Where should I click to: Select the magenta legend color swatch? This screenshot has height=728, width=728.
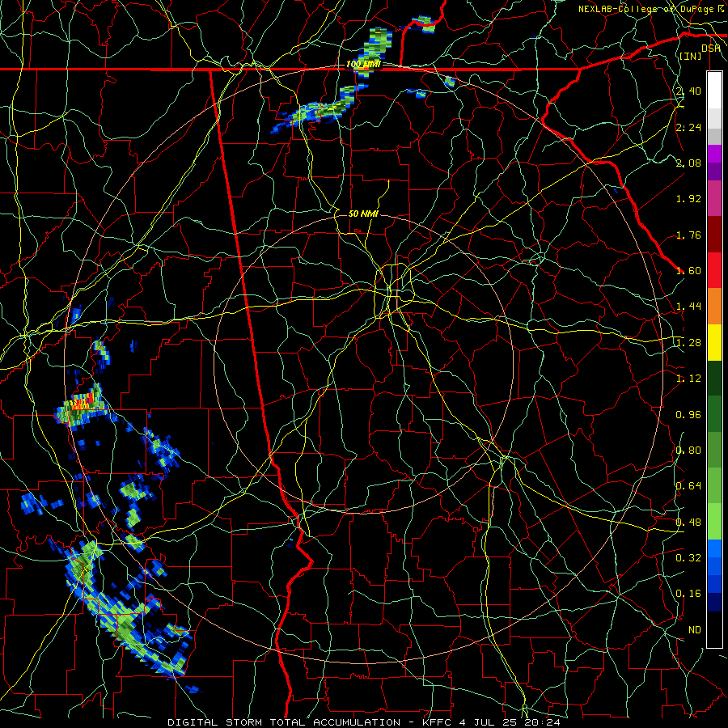pos(714,154)
